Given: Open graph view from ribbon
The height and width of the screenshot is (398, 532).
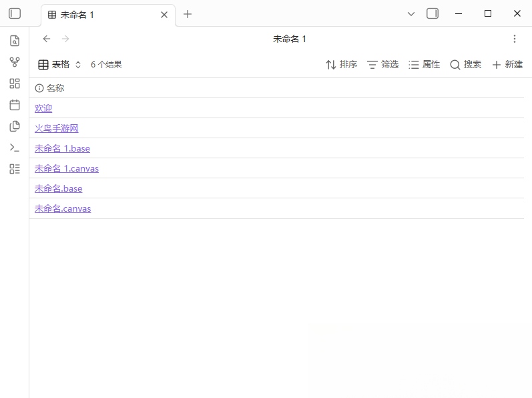Looking at the screenshot, I should click(x=15, y=62).
